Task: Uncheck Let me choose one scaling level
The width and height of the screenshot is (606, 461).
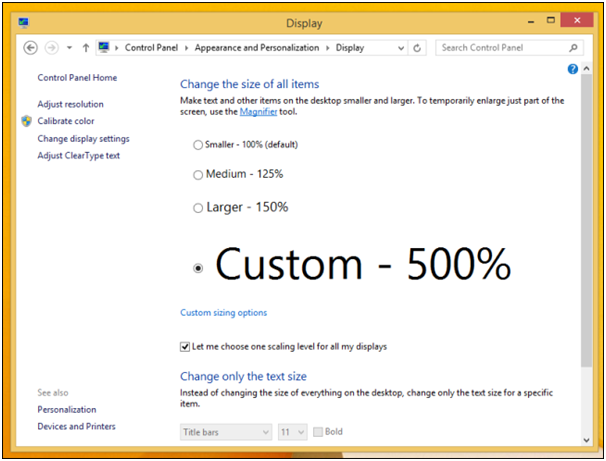Action: [185, 347]
